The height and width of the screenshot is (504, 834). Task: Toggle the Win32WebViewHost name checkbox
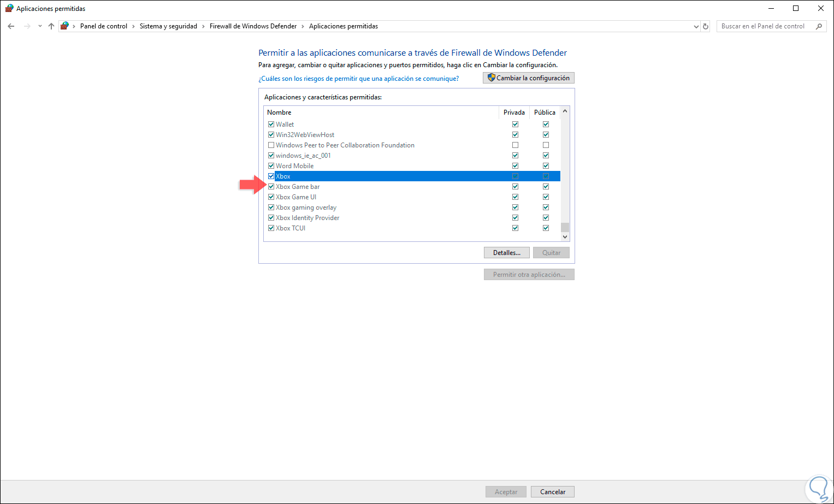[271, 135]
